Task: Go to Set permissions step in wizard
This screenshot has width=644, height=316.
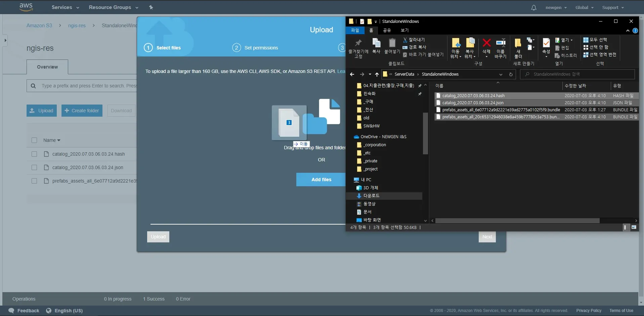Action: (x=255, y=48)
